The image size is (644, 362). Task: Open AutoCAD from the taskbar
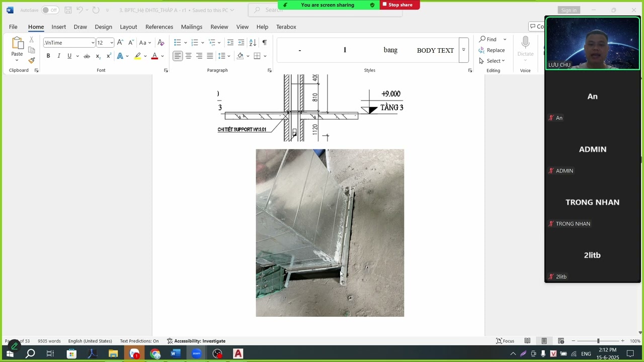(238, 353)
